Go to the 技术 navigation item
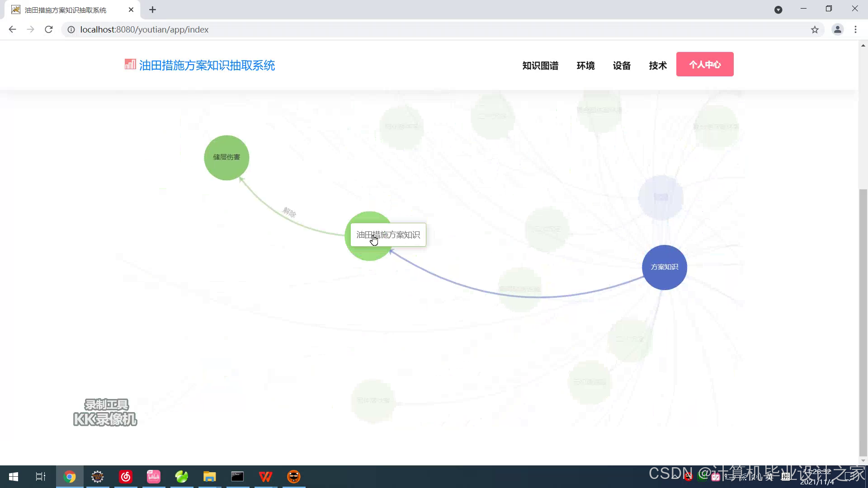Image resolution: width=868 pixels, height=488 pixels. 658,66
